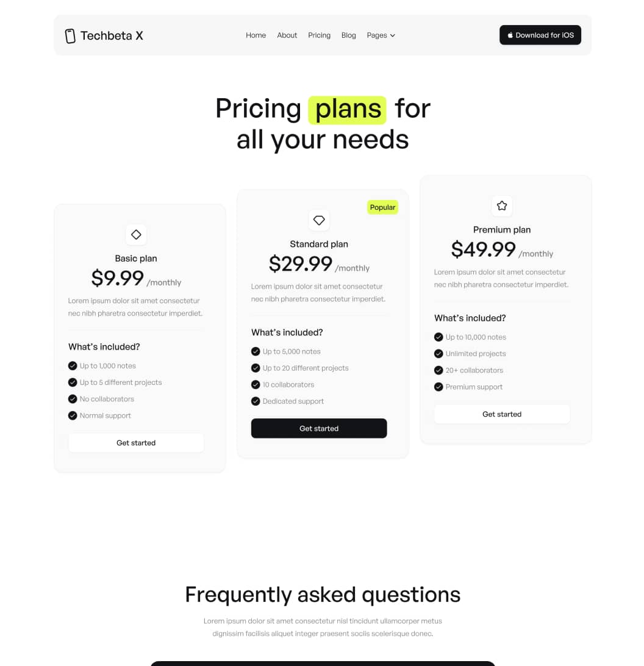The height and width of the screenshot is (666, 644).
Task: Select the Blog navigation link
Action: [x=348, y=35]
